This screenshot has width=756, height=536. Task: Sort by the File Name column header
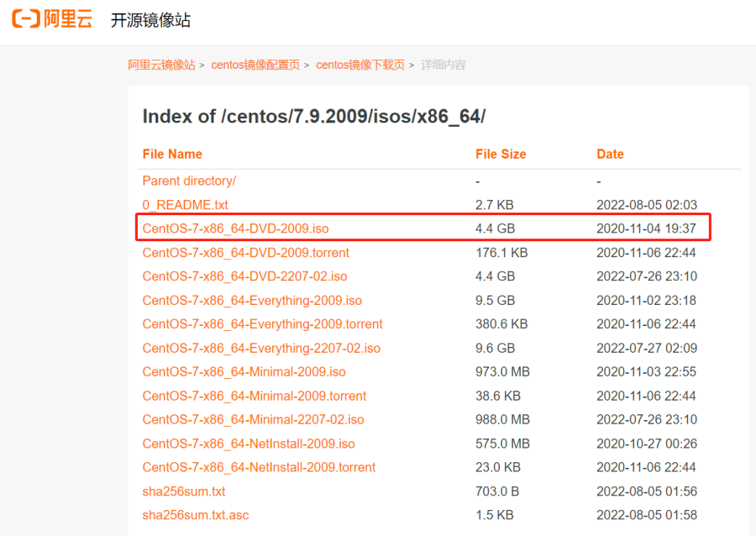coord(172,155)
